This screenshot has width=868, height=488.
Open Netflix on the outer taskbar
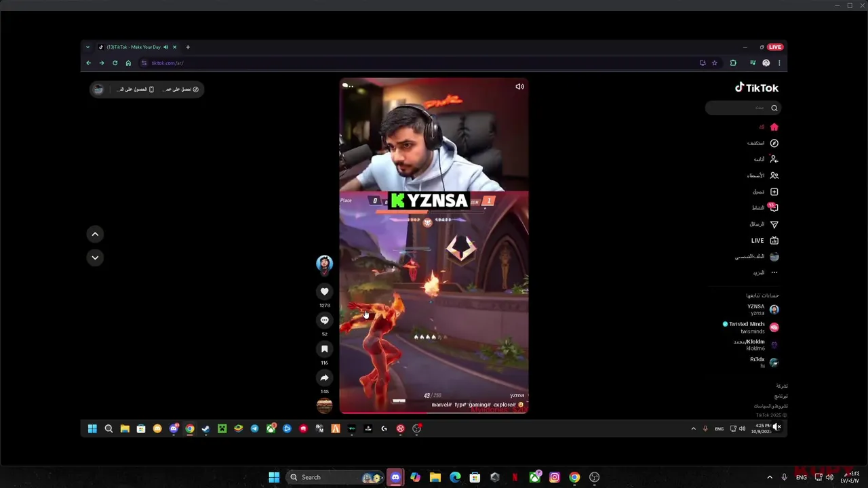tap(515, 477)
